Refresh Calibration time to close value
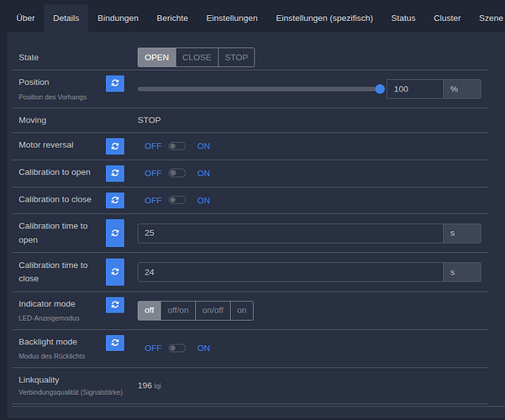 115,272
